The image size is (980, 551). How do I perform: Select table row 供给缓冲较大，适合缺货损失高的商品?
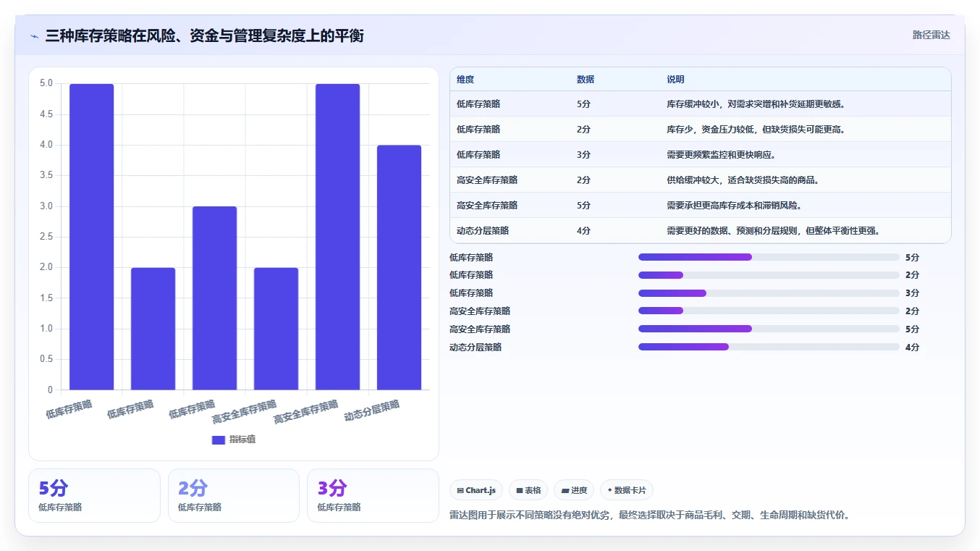click(700, 180)
